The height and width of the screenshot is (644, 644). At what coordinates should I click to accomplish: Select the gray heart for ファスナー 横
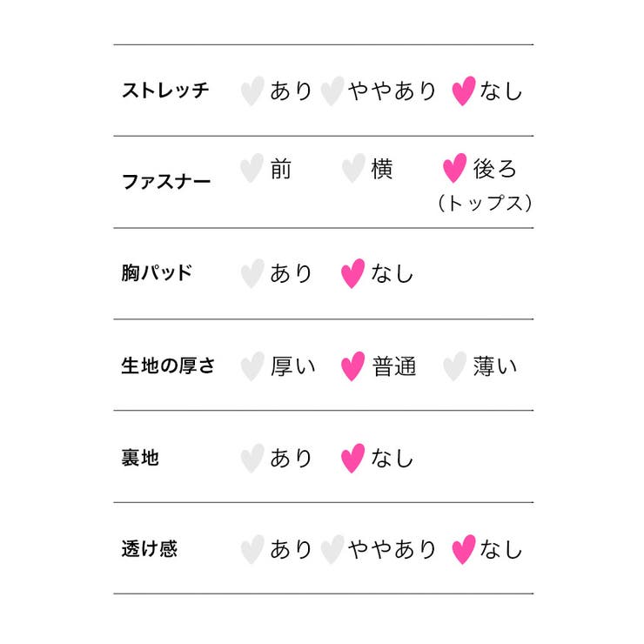[352, 168]
